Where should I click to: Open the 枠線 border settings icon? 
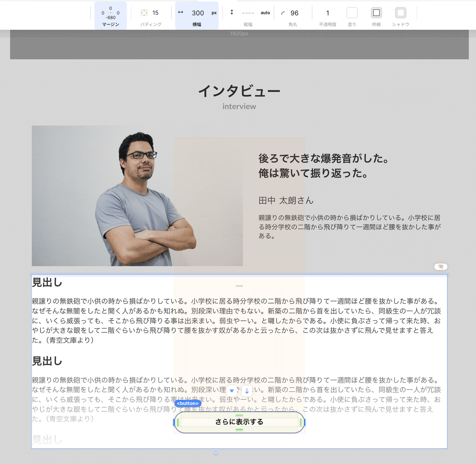pyautogui.click(x=376, y=13)
